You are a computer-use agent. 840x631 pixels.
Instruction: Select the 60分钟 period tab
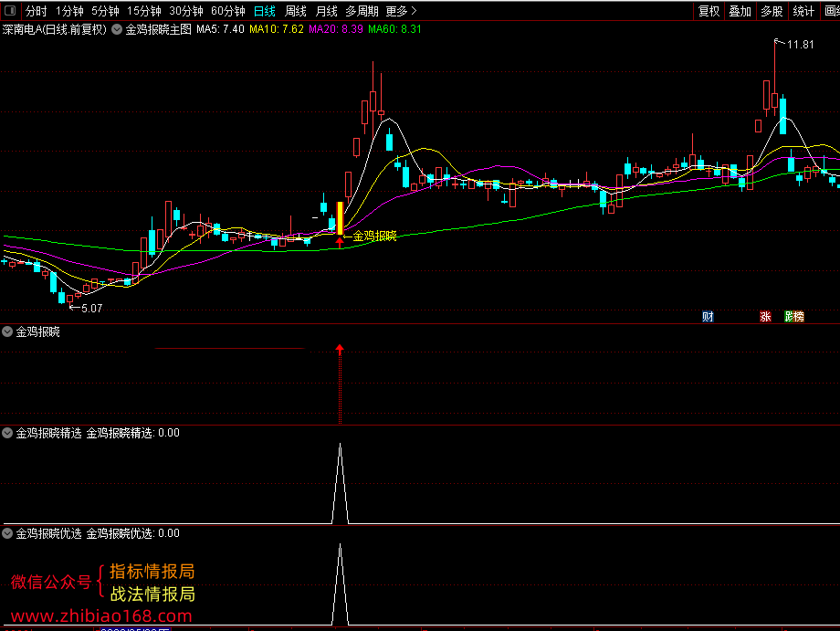point(227,11)
